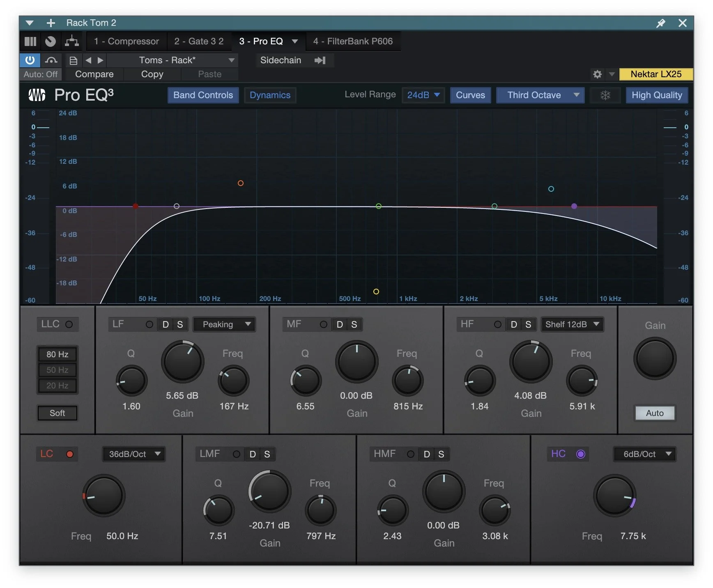This screenshot has width=713, height=588.
Task: Switch to the 1 - Compressor tab
Action: tap(126, 41)
